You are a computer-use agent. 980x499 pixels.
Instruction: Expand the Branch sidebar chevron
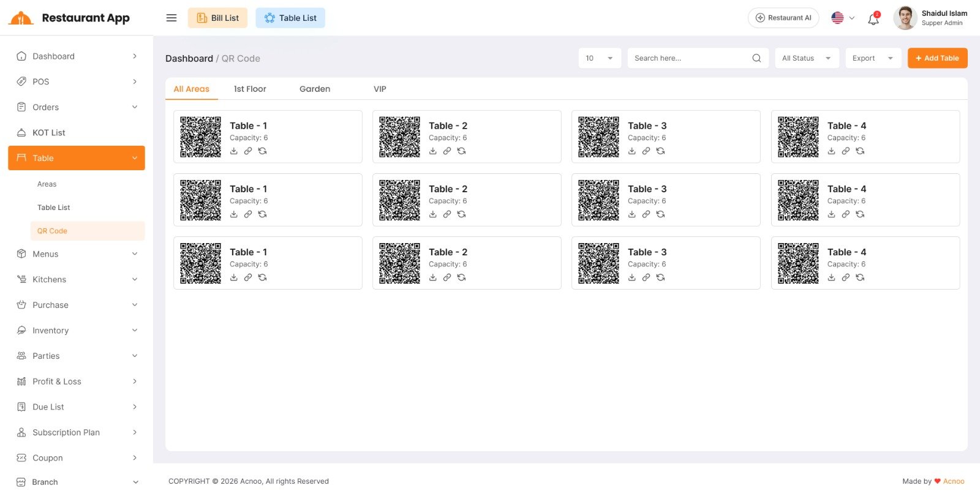pyautogui.click(x=135, y=482)
